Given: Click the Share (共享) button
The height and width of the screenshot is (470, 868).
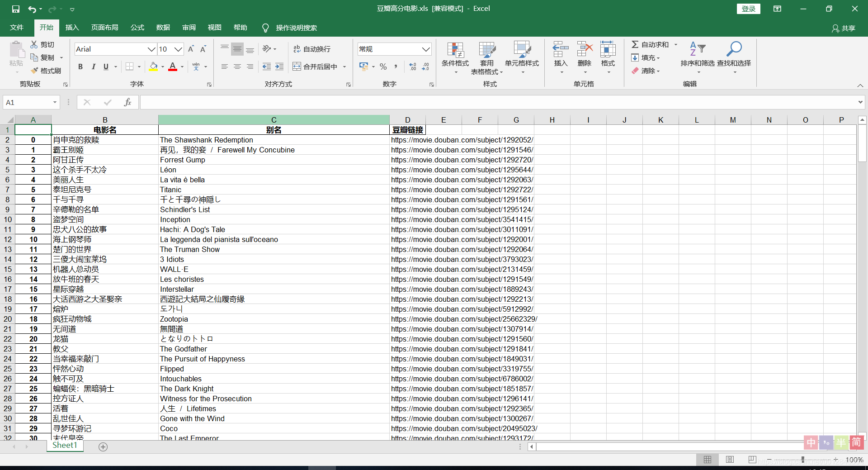Looking at the screenshot, I should [x=844, y=28].
